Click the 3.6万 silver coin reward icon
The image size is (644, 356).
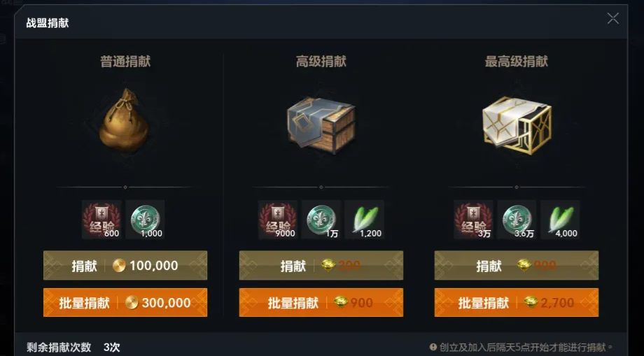click(x=517, y=220)
